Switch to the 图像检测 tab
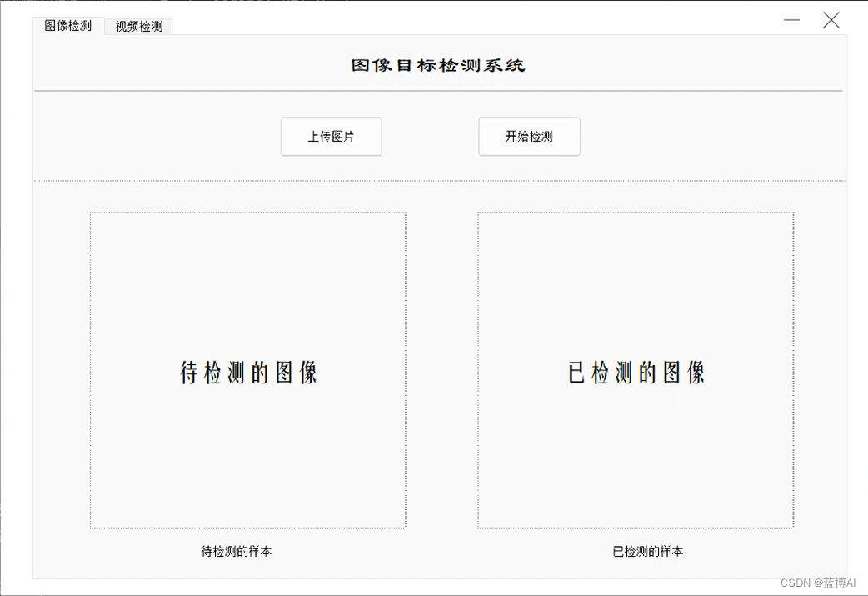 point(68,26)
